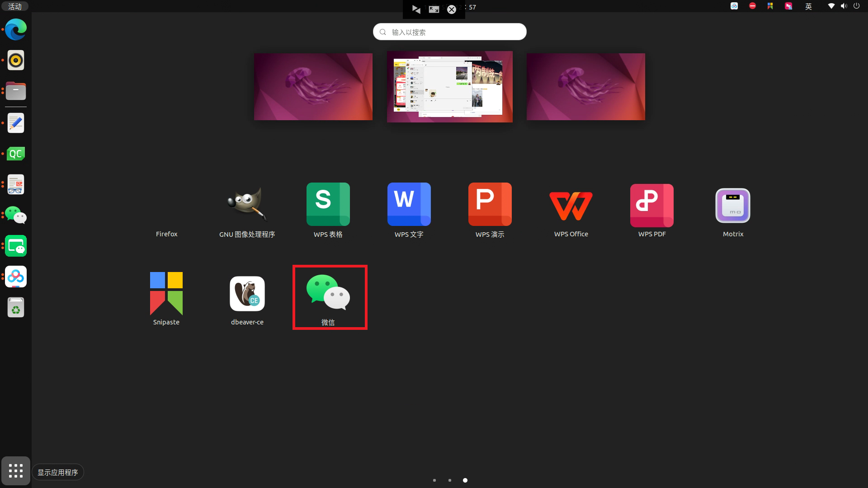868x488 pixels.
Task: Focus the 输入以搜索 search field
Action: click(x=450, y=32)
